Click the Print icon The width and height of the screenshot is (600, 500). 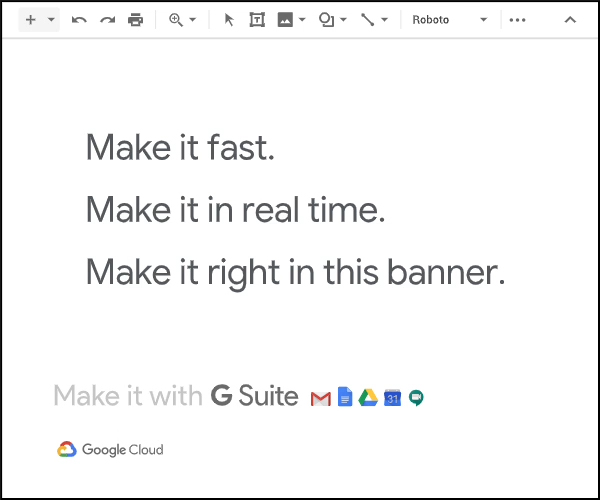coord(135,20)
